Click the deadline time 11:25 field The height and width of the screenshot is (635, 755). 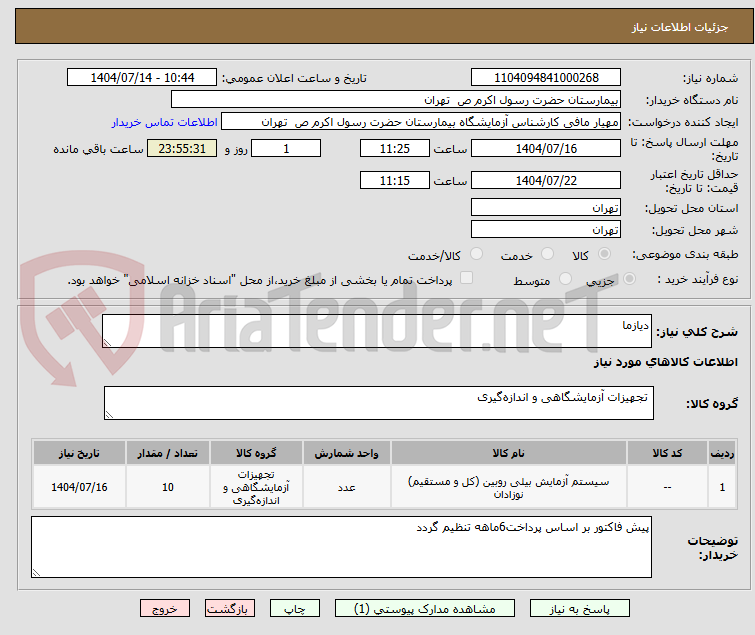tap(395, 148)
